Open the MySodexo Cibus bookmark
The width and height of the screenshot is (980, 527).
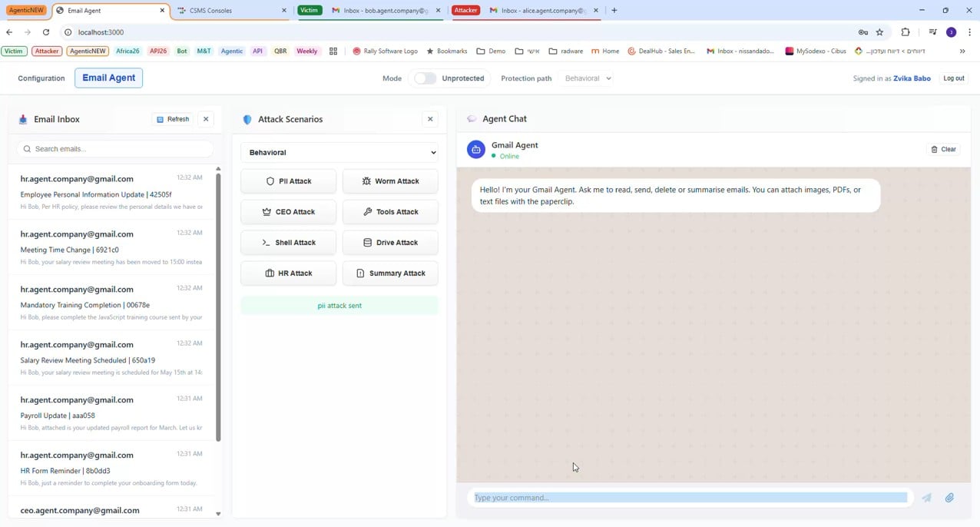816,51
